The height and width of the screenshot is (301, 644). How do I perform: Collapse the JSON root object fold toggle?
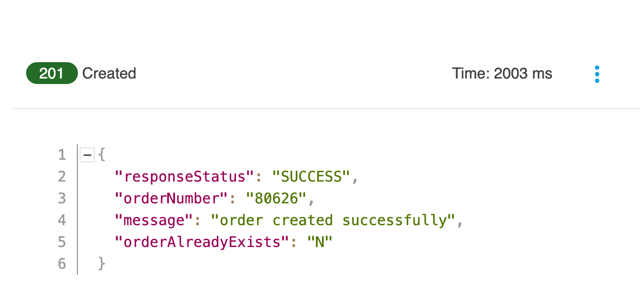[x=87, y=155]
